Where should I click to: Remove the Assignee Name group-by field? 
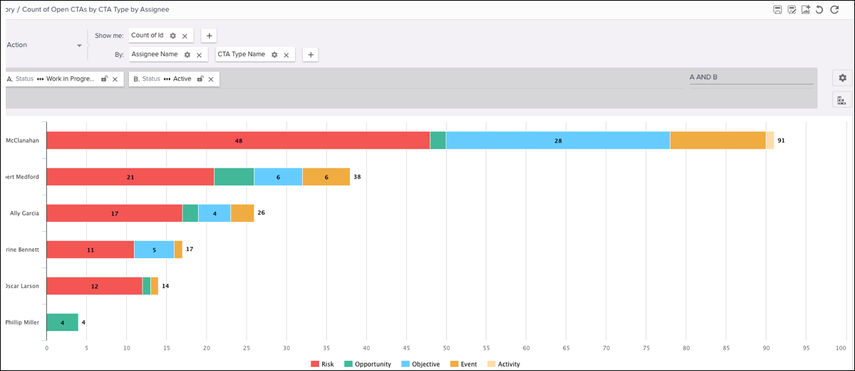pos(199,55)
